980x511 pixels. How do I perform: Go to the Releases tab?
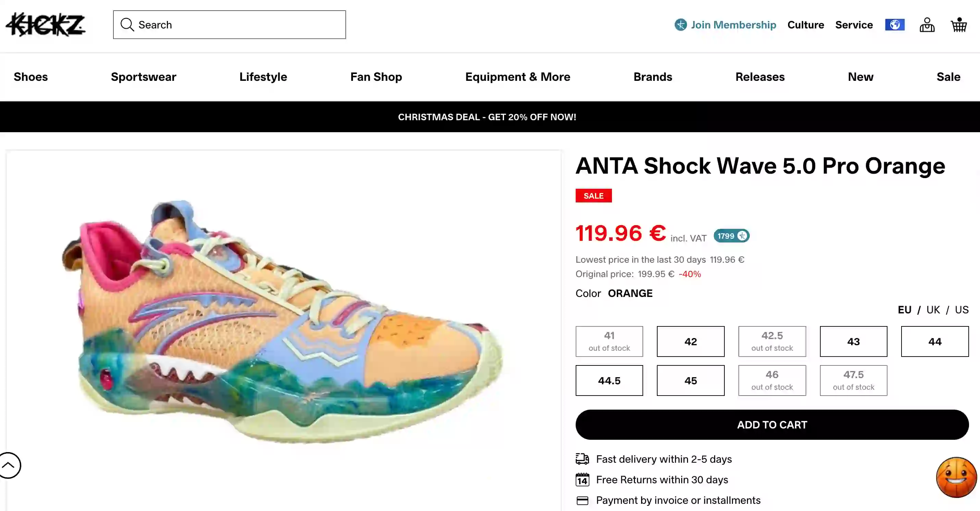click(x=760, y=77)
